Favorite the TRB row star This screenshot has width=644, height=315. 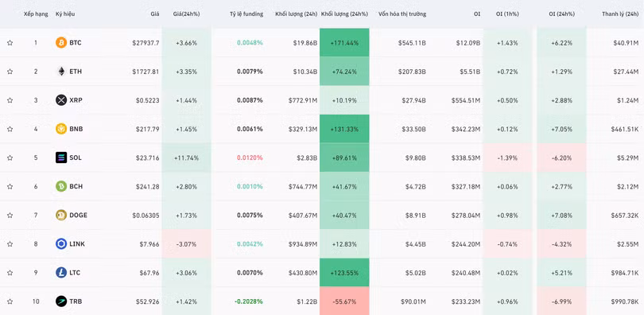click(x=10, y=301)
